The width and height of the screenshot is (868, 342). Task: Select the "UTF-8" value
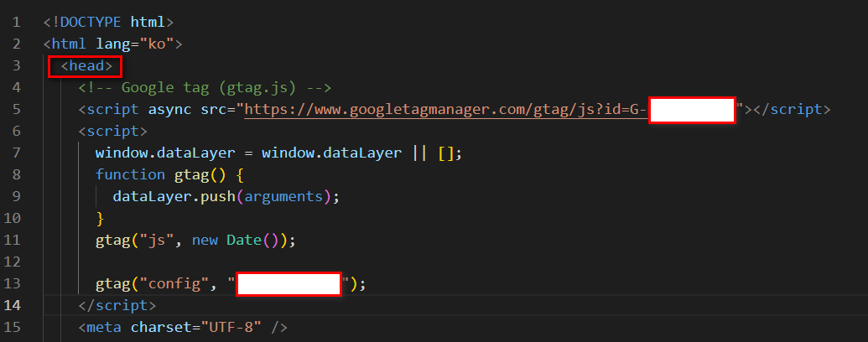point(231,327)
